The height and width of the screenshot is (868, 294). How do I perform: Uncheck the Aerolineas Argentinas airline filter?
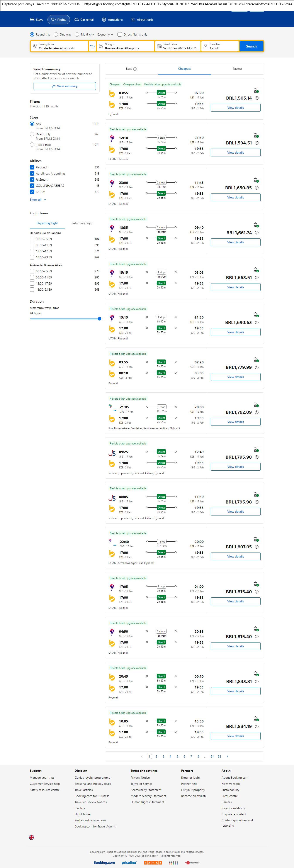coord(32,173)
